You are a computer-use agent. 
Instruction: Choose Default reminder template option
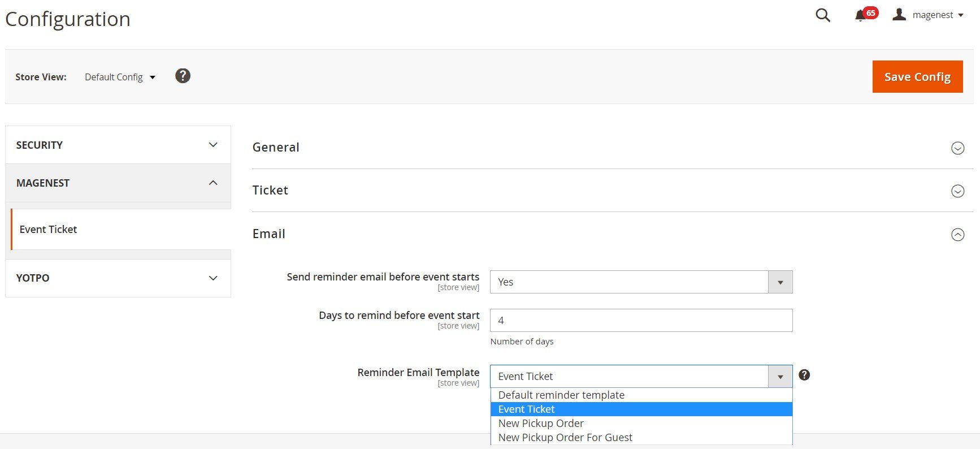click(641, 395)
